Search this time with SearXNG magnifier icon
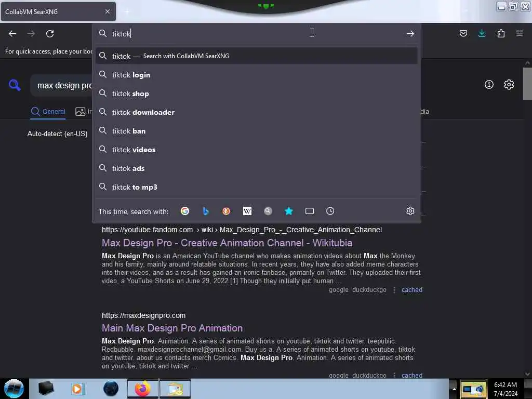Viewport: 532px width, 399px height. (268, 211)
